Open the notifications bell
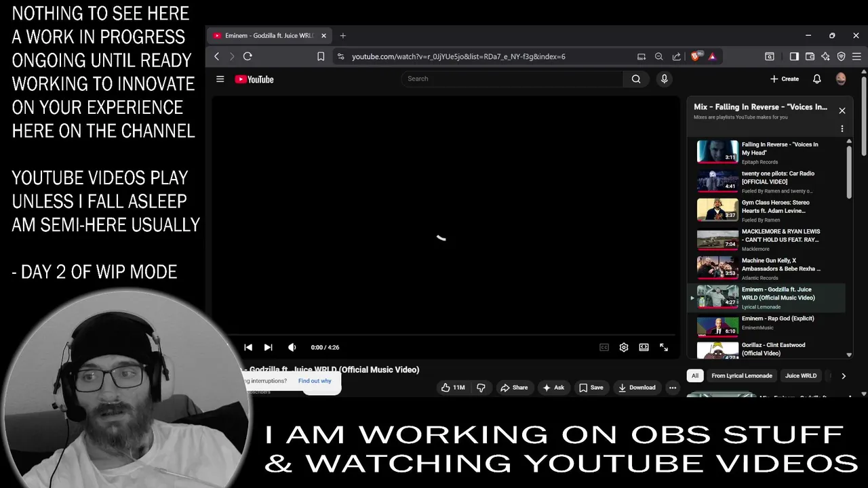Viewport: 868px width, 488px height. [x=817, y=79]
